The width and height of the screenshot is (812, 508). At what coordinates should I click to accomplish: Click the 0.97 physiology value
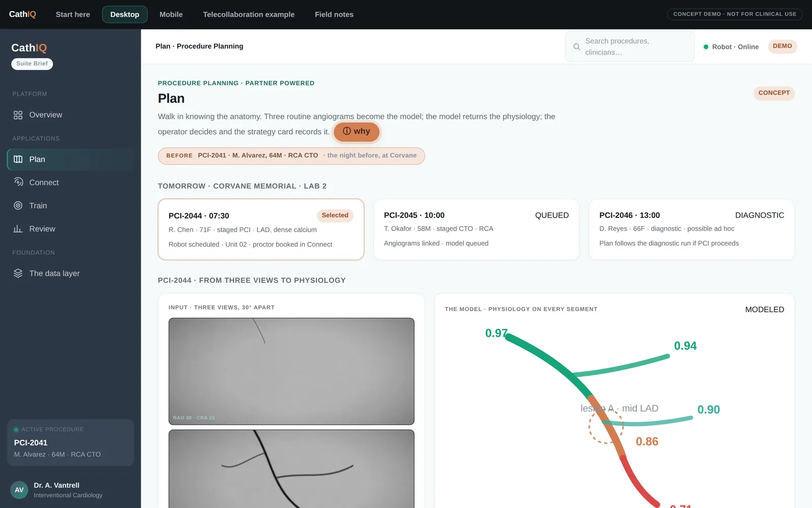coord(496,333)
